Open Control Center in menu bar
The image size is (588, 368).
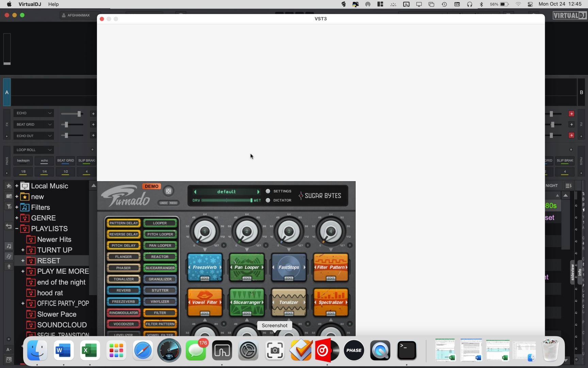pyautogui.click(x=530, y=4)
